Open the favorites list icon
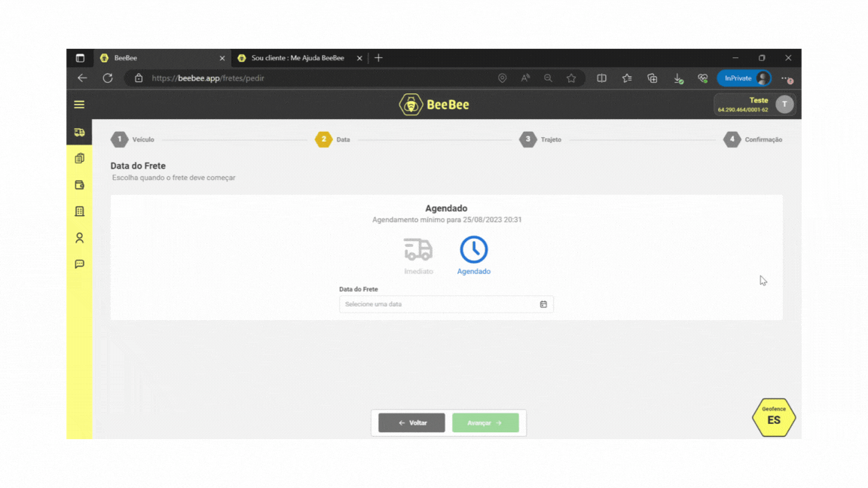This screenshot has height=488, width=868. [627, 78]
